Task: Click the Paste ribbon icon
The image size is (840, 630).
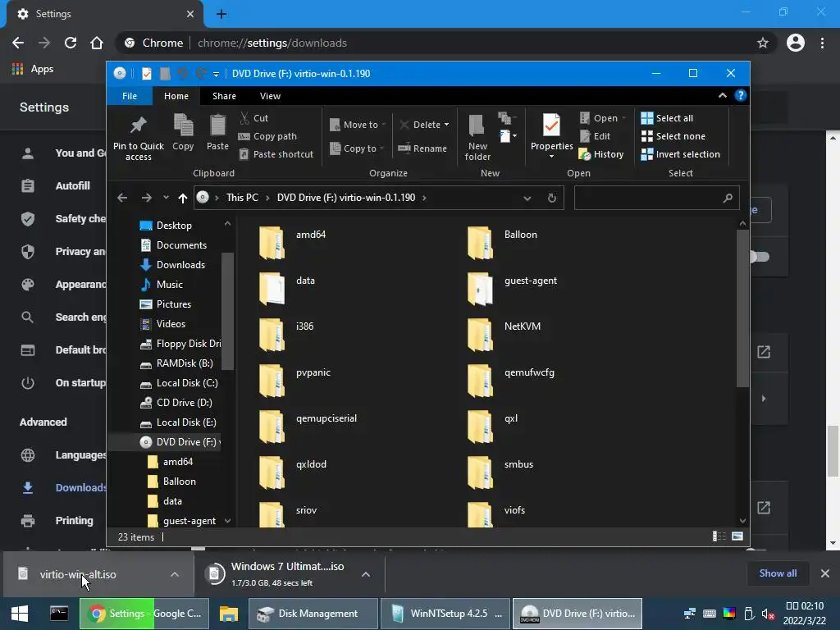Action: pyautogui.click(x=217, y=125)
